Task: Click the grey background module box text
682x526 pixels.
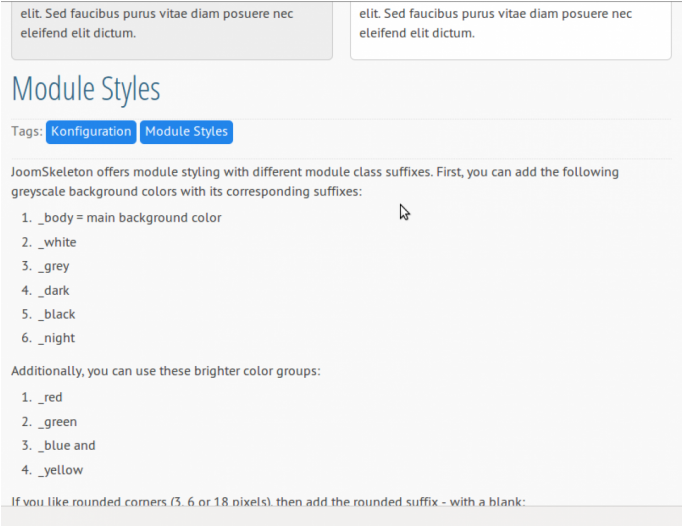Action: click(x=171, y=23)
